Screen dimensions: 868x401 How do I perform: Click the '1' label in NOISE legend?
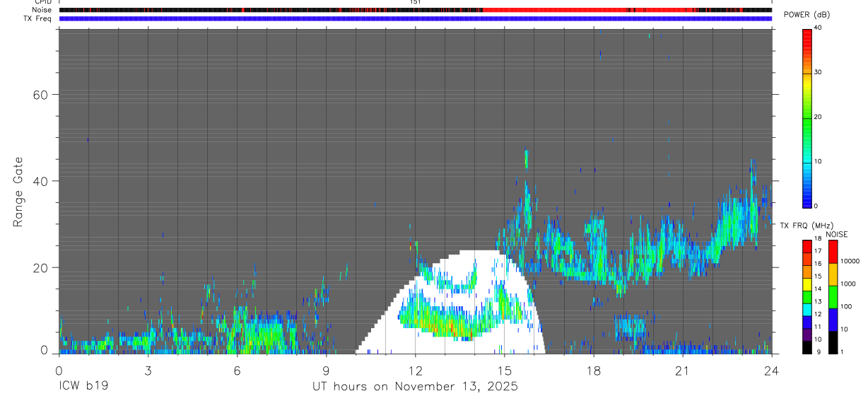click(x=842, y=351)
